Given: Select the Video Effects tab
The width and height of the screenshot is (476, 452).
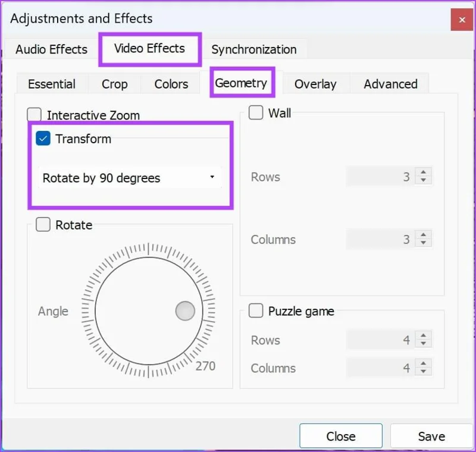Looking at the screenshot, I should (x=149, y=49).
